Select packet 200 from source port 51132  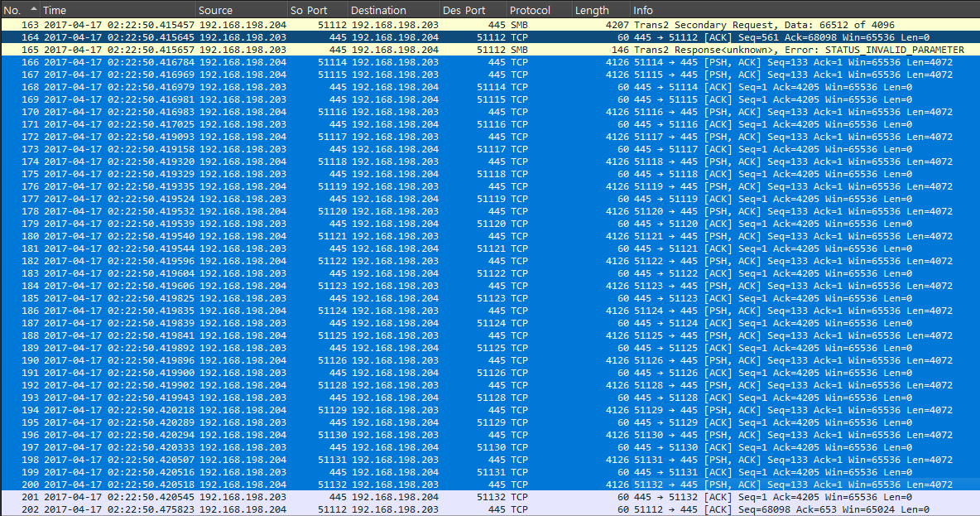488,485
